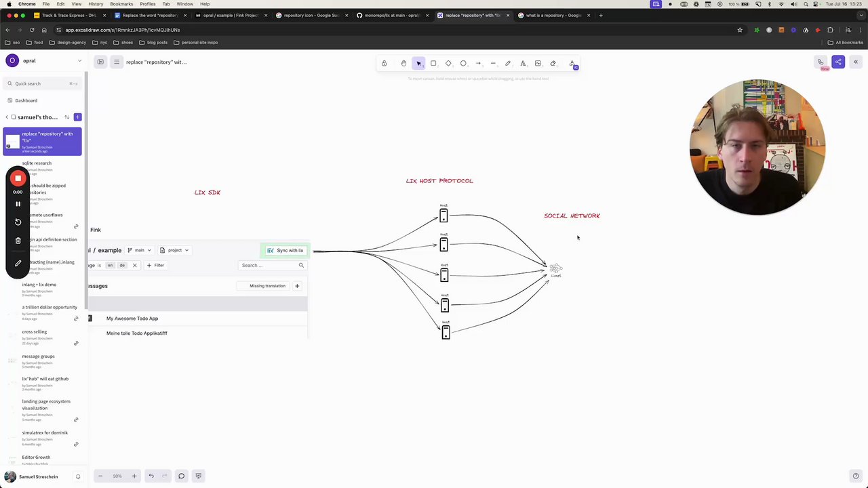
Task: Open notifications bell next to Samuel Stroschein
Action: [x=78, y=476]
